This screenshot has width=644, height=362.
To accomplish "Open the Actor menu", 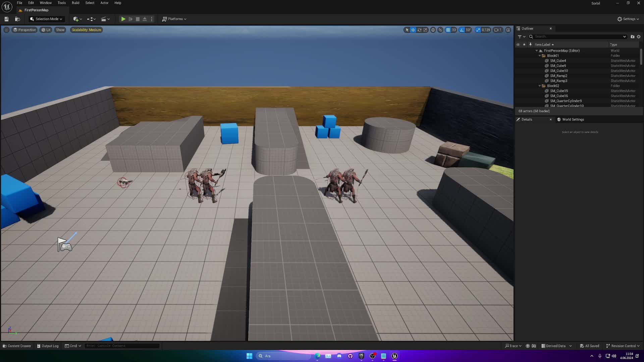I will pyautogui.click(x=104, y=3).
